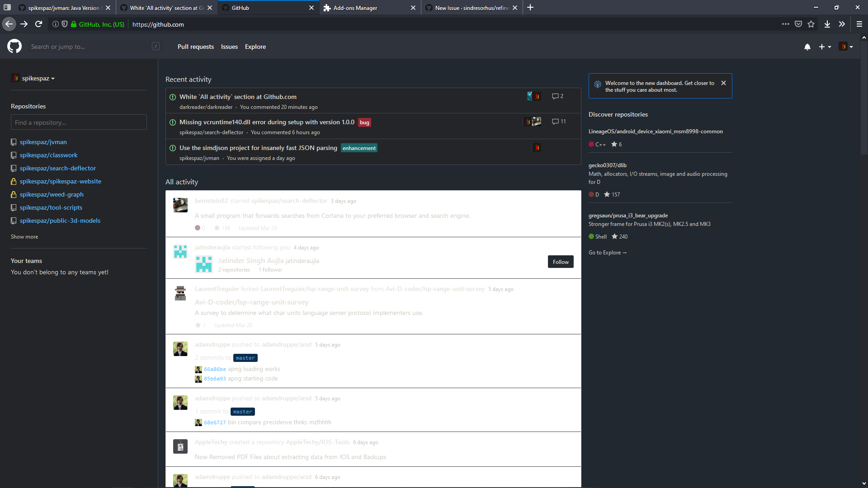Follow Jatinder Singh Aujla
Viewport: 868px width, 488px height.
(561, 262)
